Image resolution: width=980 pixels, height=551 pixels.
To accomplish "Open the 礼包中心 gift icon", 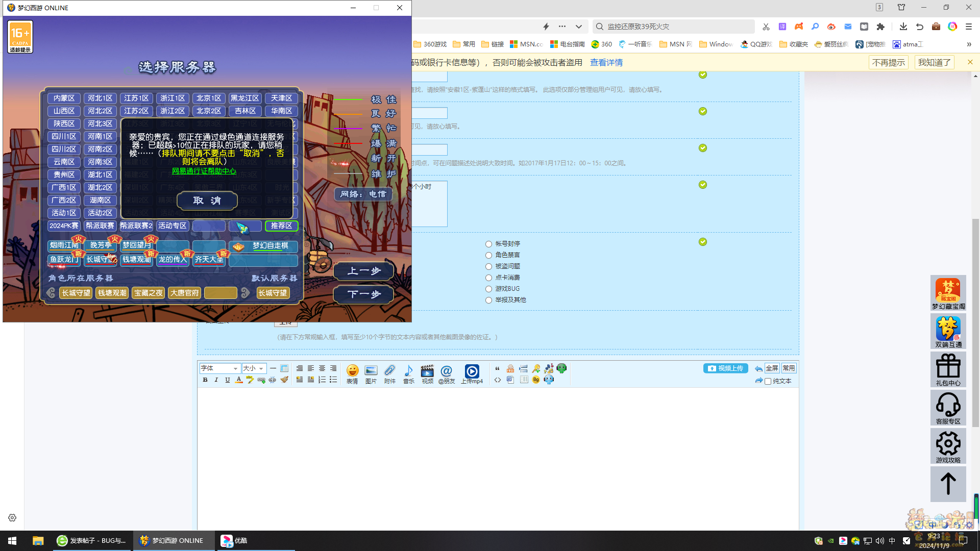I will tap(948, 370).
